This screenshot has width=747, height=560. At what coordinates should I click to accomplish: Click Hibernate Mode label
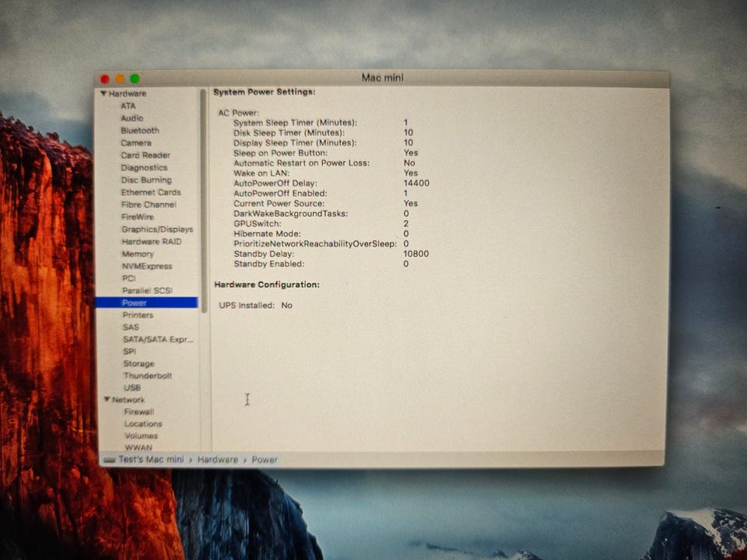point(267,234)
